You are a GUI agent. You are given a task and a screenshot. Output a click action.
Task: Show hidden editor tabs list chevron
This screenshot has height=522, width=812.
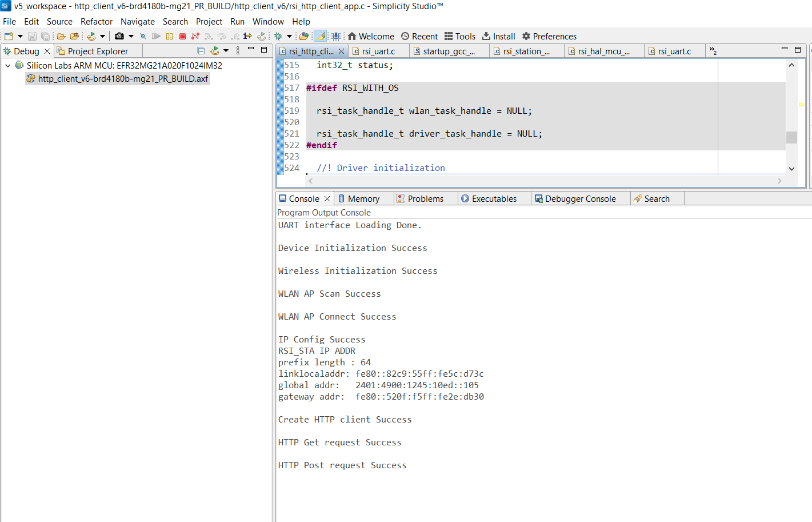click(x=713, y=51)
